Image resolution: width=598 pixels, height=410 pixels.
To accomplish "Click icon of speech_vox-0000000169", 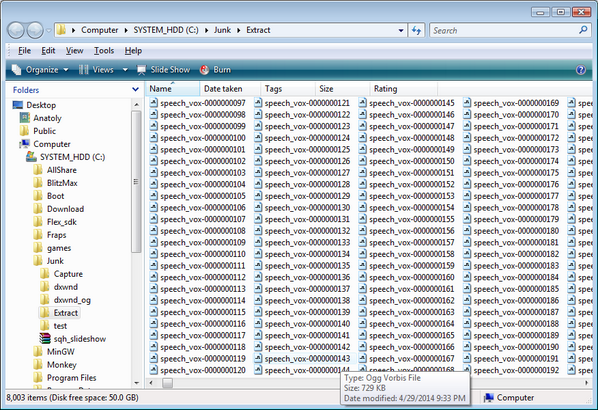I will (467, 103).
